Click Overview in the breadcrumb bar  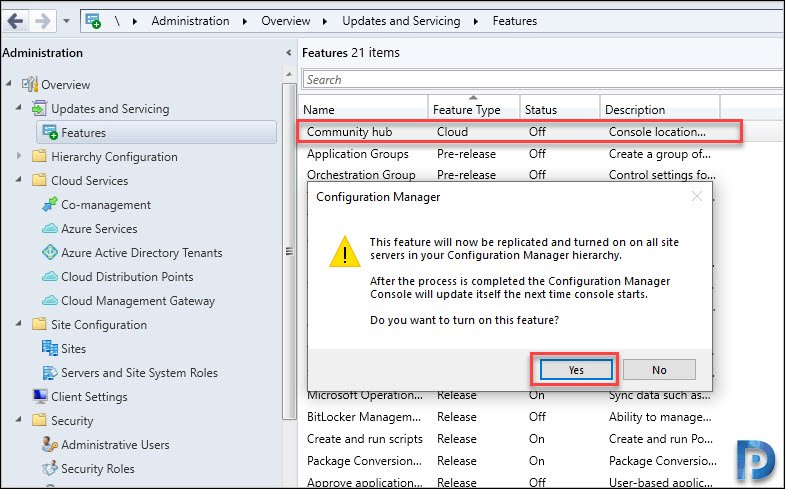coord(285,21)
